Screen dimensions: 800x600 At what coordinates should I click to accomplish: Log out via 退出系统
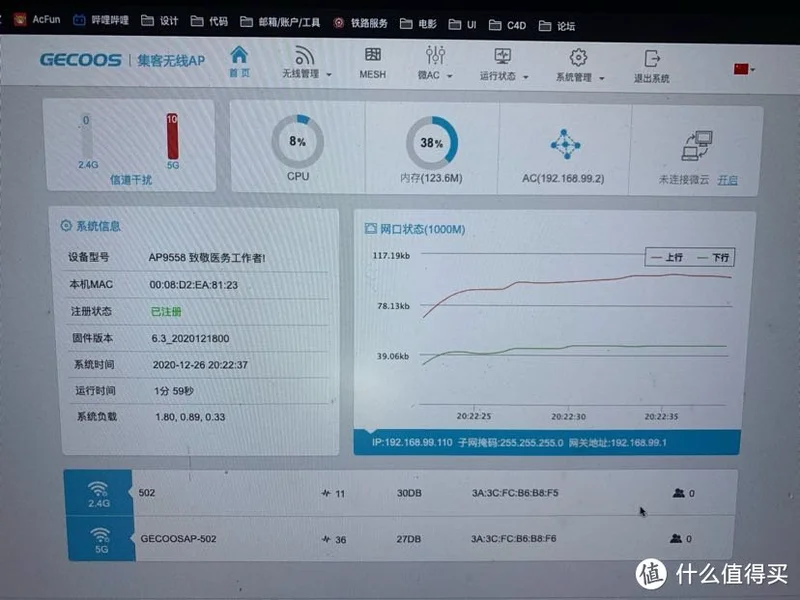pyautogui.click(x=652, y=66)
